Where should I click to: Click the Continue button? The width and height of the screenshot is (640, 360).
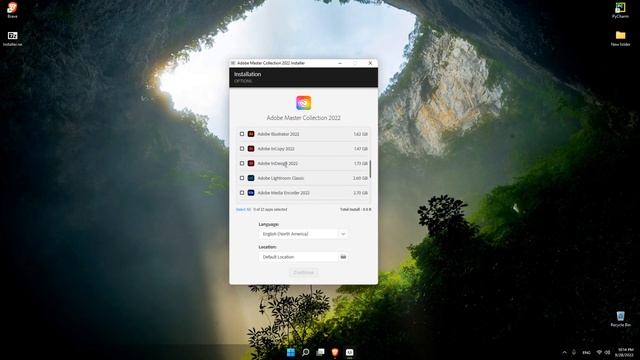tap(304, 272)
